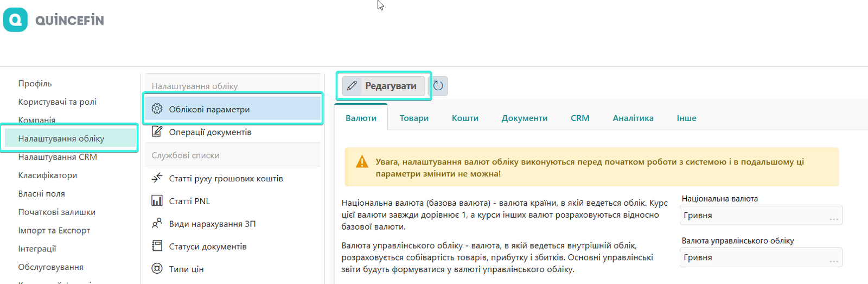Click the Операції документів edit icon
The height and width of the screenshot is (284, 868).
[x=157, y=131]
